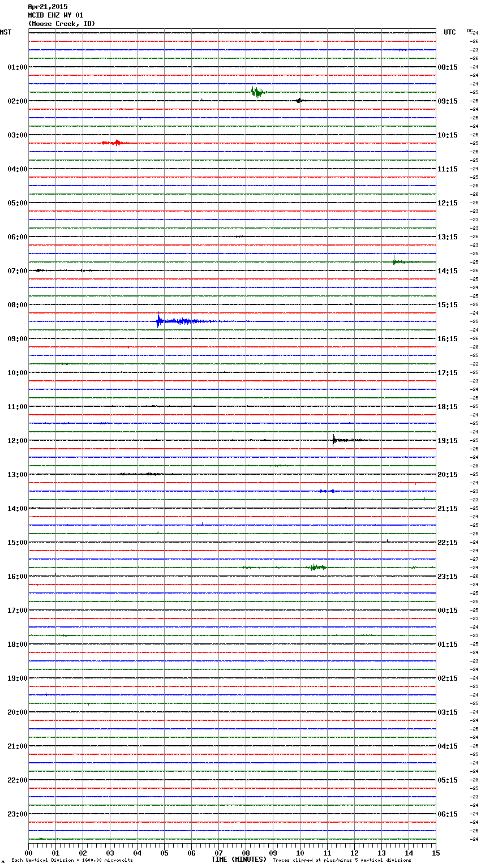Image resolution: width=481 pixels, height=868 pixels.
Task: Click the small blue event after 13:00 MST
Action: tap(327, 491)
